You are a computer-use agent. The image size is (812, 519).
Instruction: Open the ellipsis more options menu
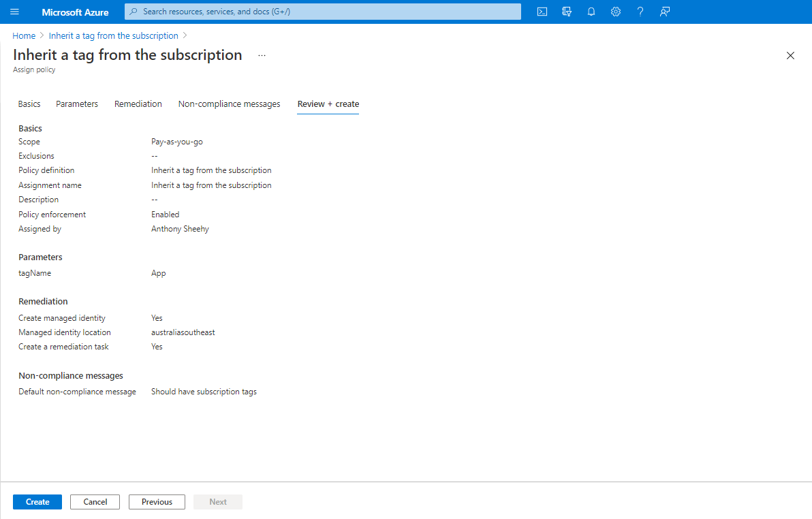click(262, 56)
